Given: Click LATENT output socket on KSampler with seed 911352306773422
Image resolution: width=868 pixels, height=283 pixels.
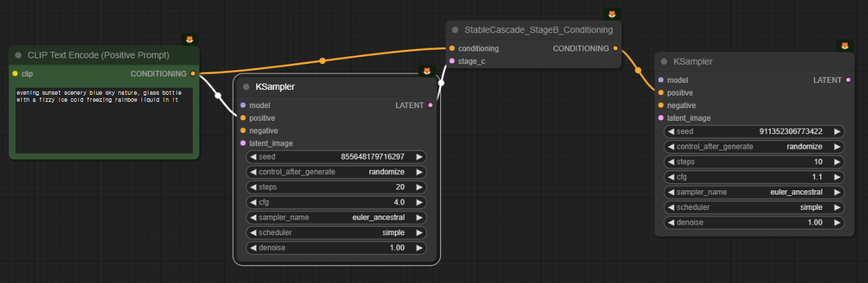Looking at the screenshot, I should [848, 80].
